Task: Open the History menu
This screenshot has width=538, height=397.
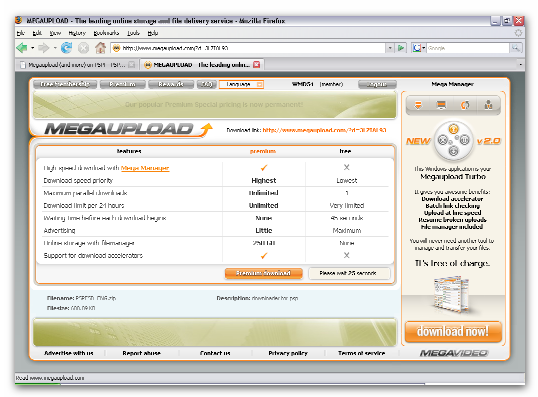Action: pyautogui.click(x=77, y=33)
